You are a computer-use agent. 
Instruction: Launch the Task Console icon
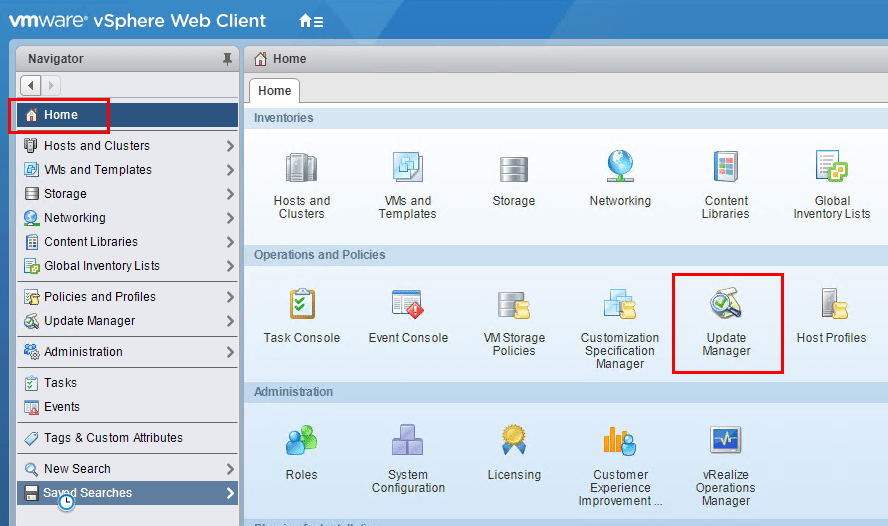(302, 303)
